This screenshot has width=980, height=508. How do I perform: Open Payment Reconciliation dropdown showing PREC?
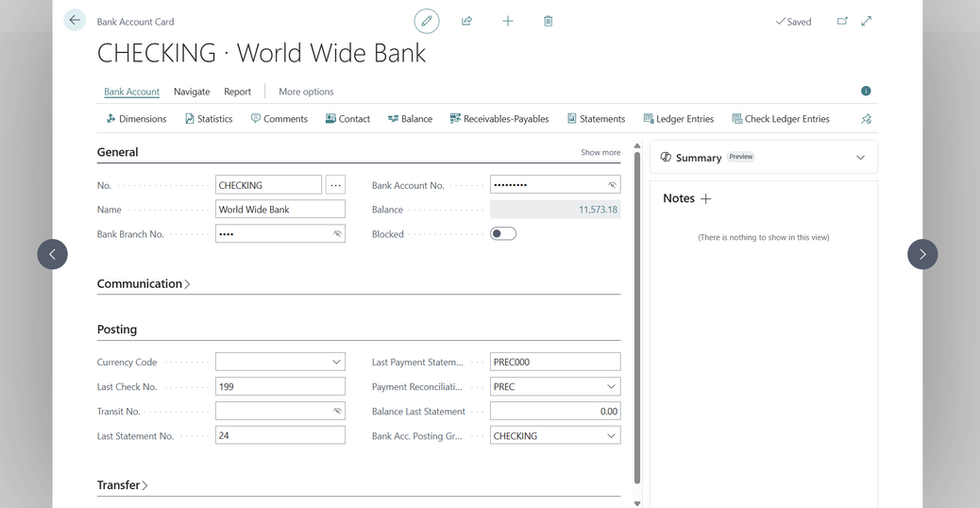[x=611, y=387]
